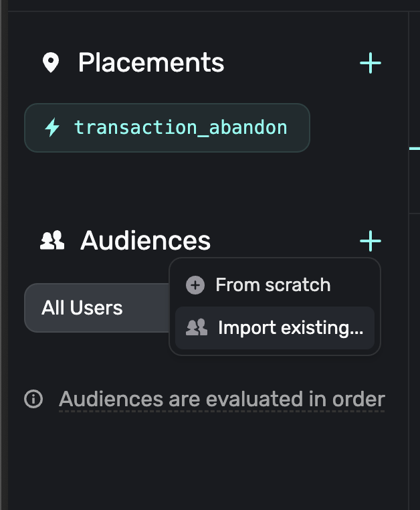
Task: Click the people icon in Import existing
Action: 196,328
